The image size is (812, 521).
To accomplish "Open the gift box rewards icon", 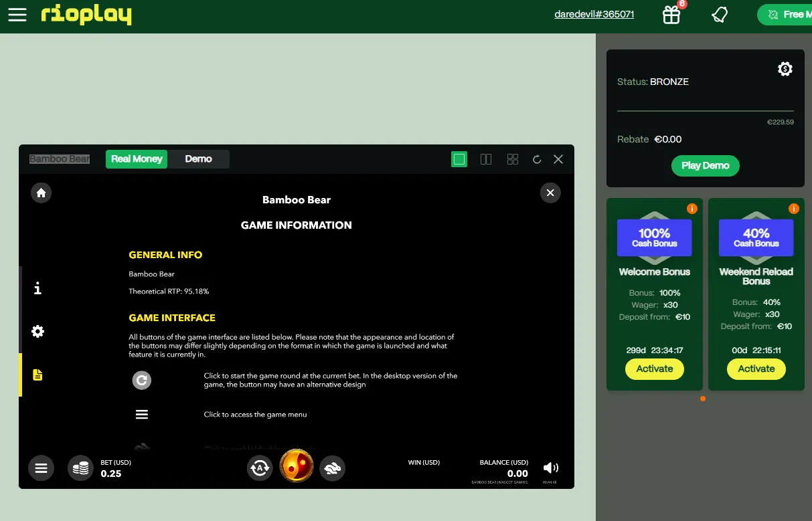I will click(x=671, y=15).
